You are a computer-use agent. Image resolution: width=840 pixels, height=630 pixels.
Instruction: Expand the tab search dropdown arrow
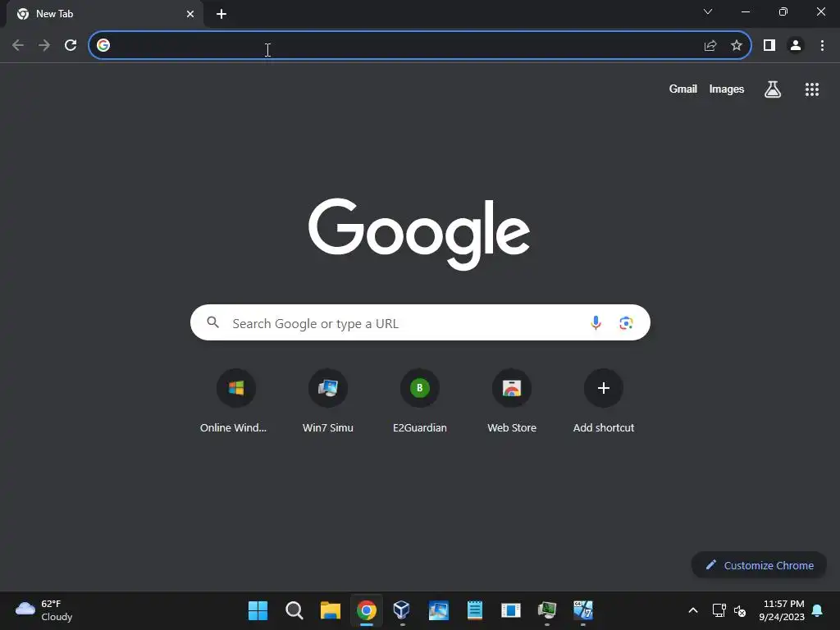[x=708, y=11]
